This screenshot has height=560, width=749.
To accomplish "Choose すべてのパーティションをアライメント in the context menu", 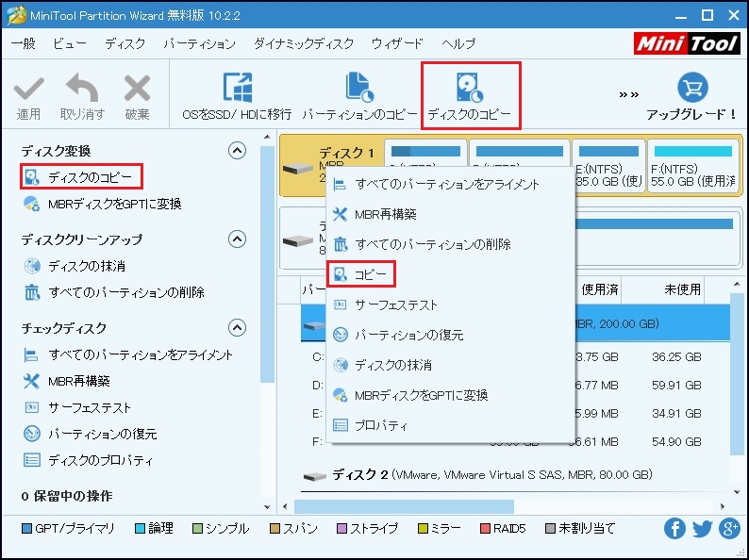I will [451, 184].
